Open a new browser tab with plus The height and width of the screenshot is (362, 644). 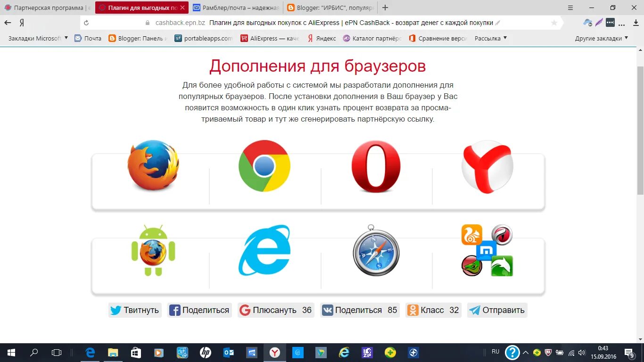[385, 8]
